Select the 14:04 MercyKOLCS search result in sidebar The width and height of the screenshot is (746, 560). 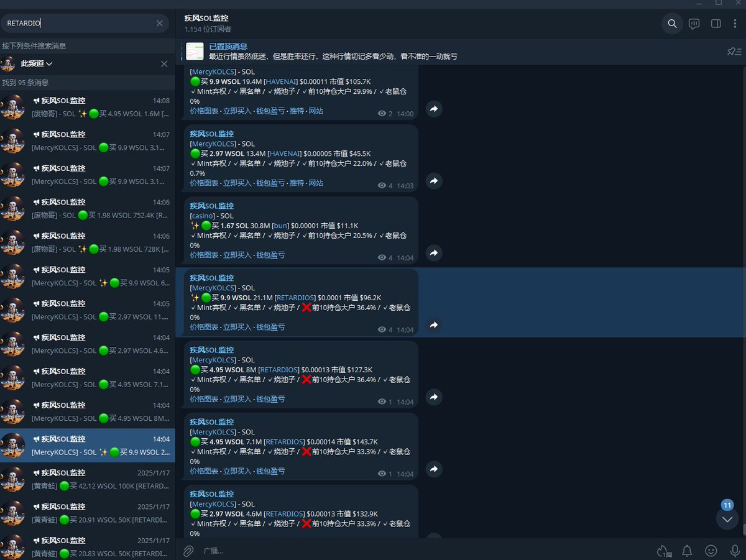[x=87, y=445]
